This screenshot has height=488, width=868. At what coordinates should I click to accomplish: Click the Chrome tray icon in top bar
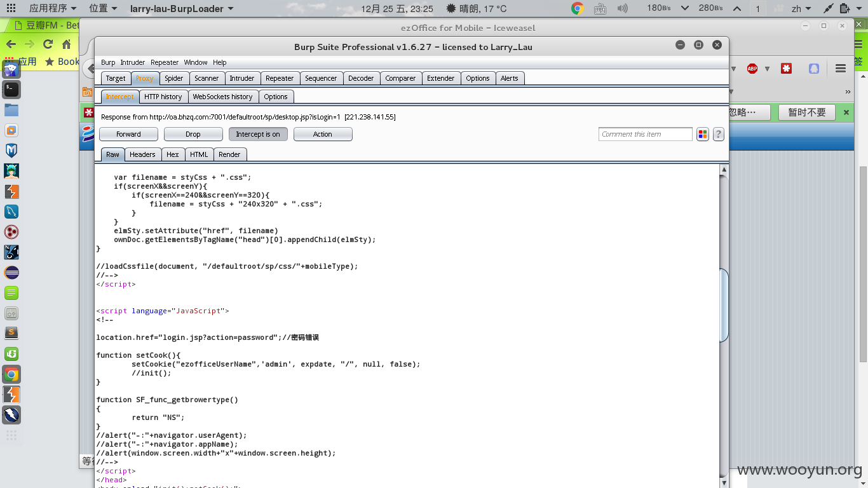click(x=578, y=8)
